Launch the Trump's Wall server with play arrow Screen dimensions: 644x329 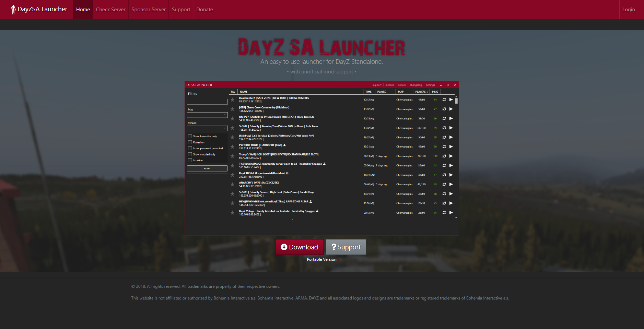(x=451, y=156)
